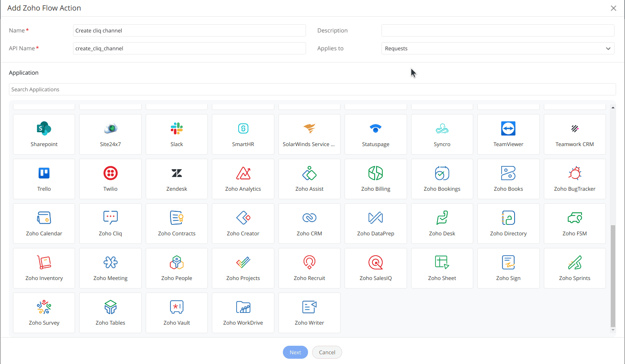Focus the Name input field
The width and height of the screenshot is (625, 364).
[190, 30]
